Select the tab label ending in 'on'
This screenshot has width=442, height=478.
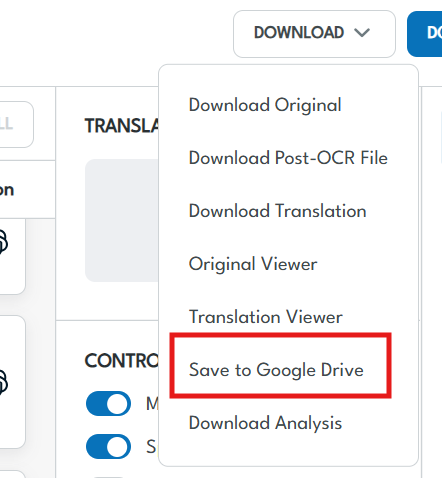click(7, 190)
